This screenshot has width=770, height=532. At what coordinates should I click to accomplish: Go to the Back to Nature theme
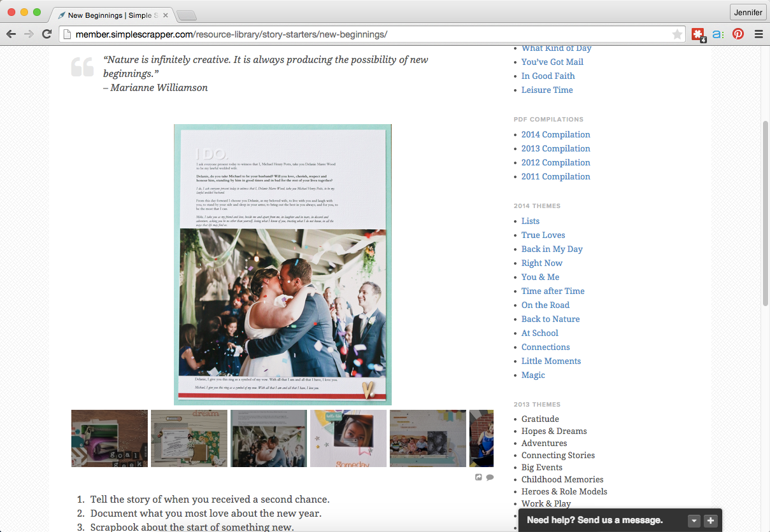point(550,319)
